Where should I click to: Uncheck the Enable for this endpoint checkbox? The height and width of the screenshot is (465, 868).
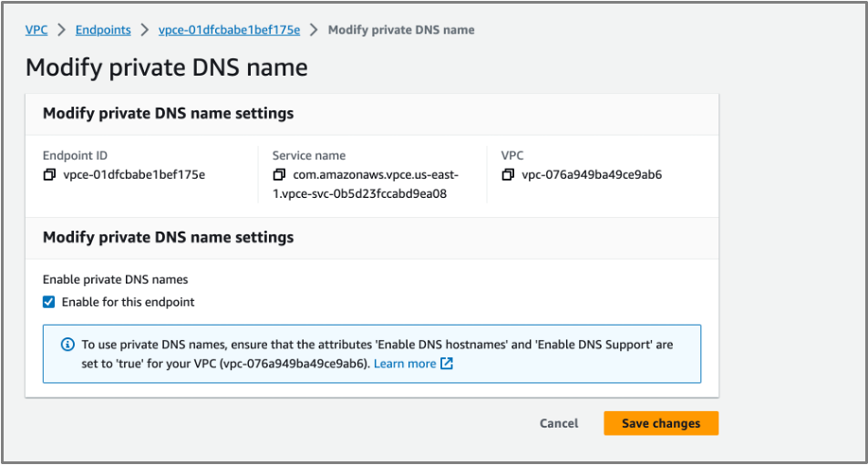tap(49, 303)
